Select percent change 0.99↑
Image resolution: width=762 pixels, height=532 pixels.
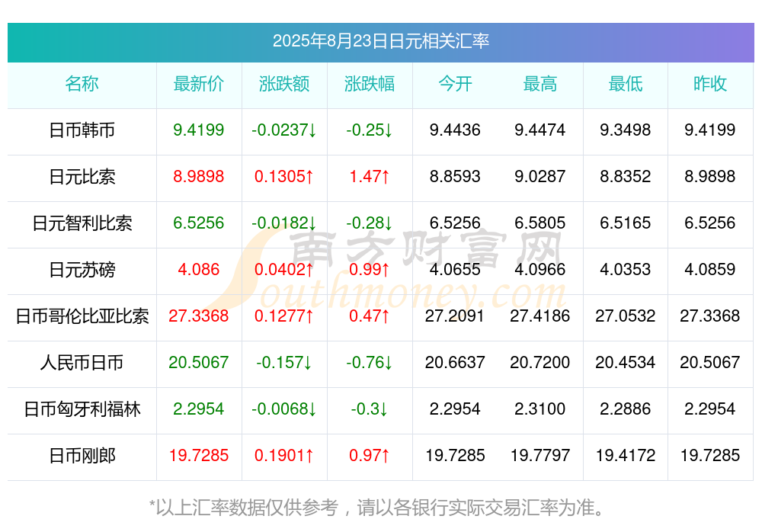click(370, 269)
